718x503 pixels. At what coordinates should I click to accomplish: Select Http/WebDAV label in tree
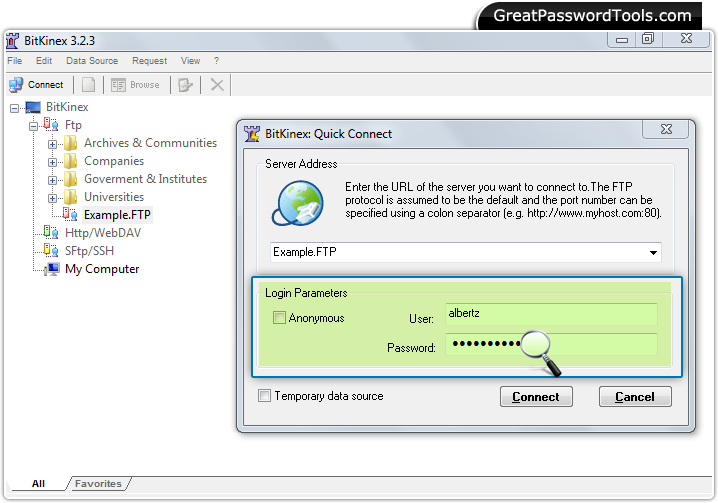tap(103, 233)
